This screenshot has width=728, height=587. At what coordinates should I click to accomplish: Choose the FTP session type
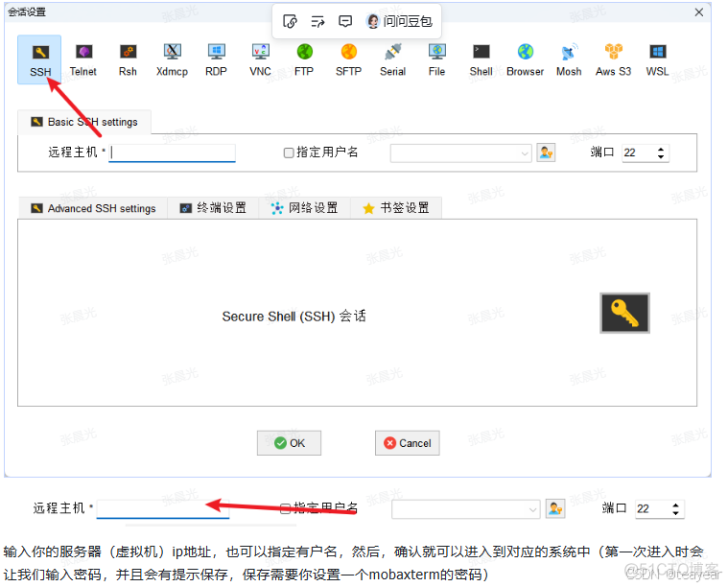click(x=304, y=59)
